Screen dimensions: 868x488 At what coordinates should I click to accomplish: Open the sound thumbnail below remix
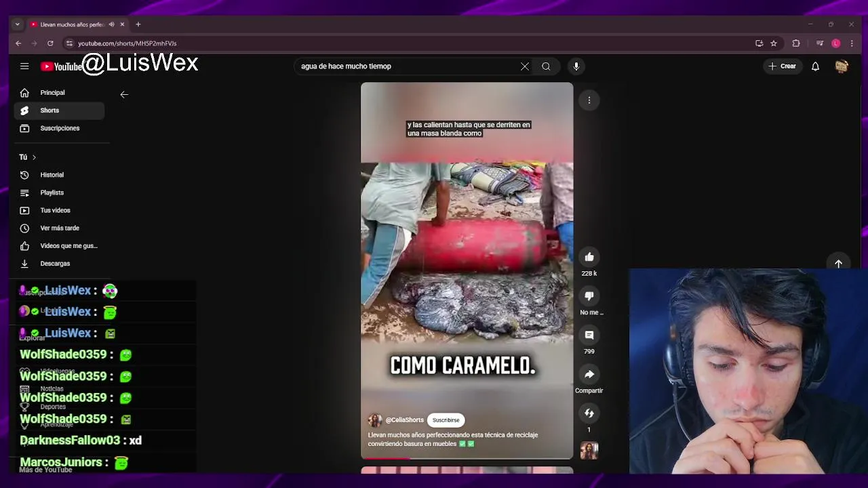[x=589, y=451]
